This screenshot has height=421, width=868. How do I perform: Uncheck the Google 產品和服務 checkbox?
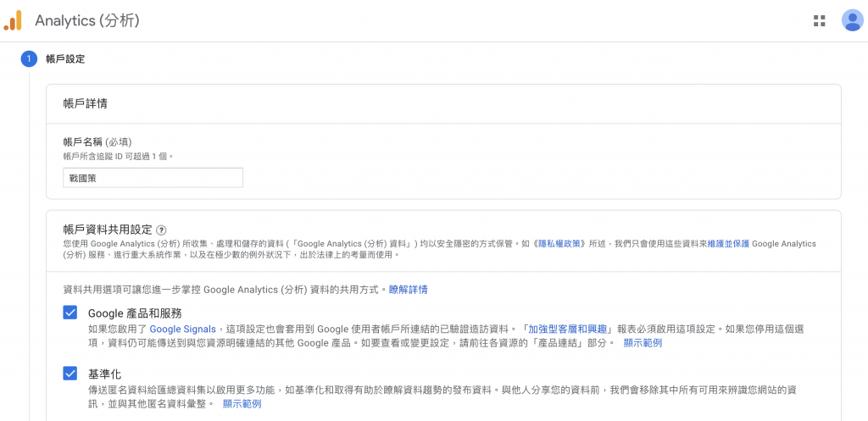[70, 313]
